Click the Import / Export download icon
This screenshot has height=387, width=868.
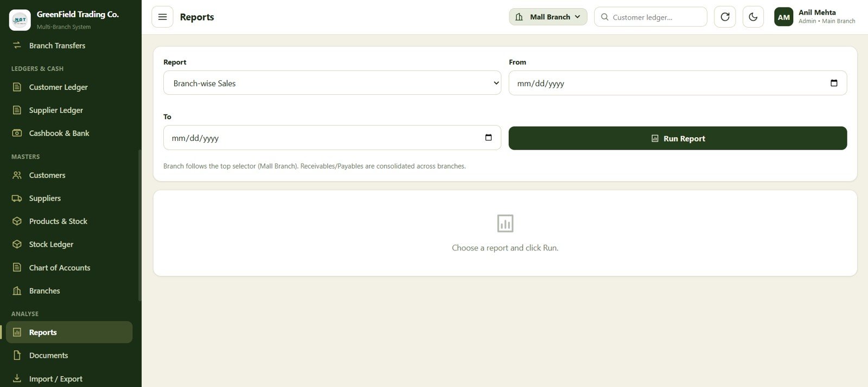point(17,378)
